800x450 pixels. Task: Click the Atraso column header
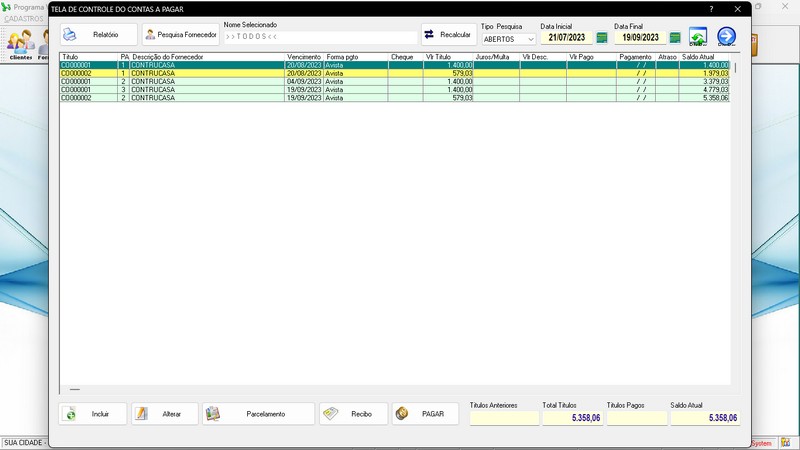tap(667, 57)
